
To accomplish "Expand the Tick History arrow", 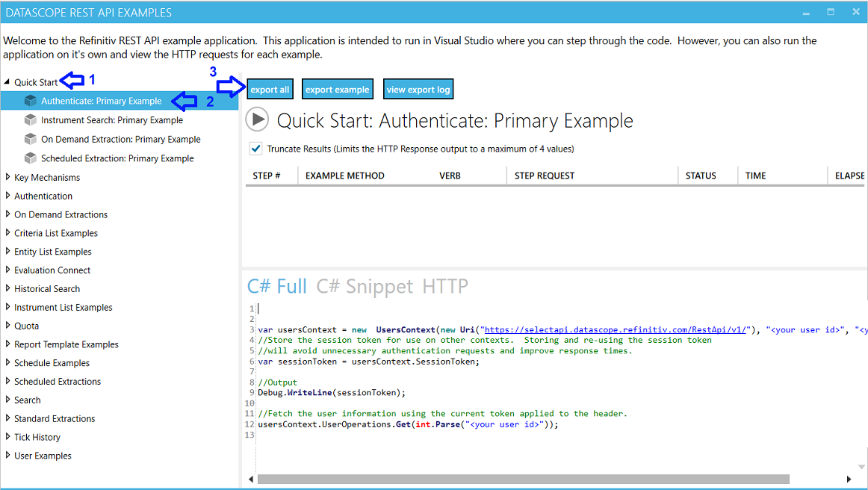I will (x=7, y=437).
